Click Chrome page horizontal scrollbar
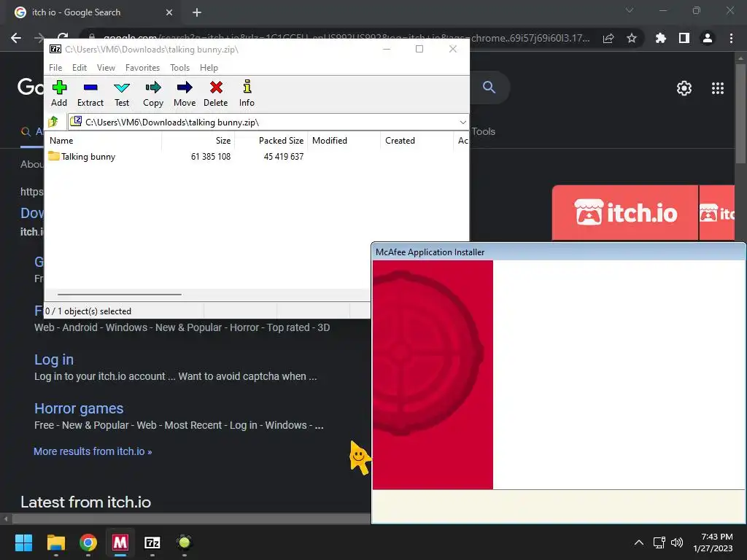The image size is (747, 560). click(x=190, y=518)
